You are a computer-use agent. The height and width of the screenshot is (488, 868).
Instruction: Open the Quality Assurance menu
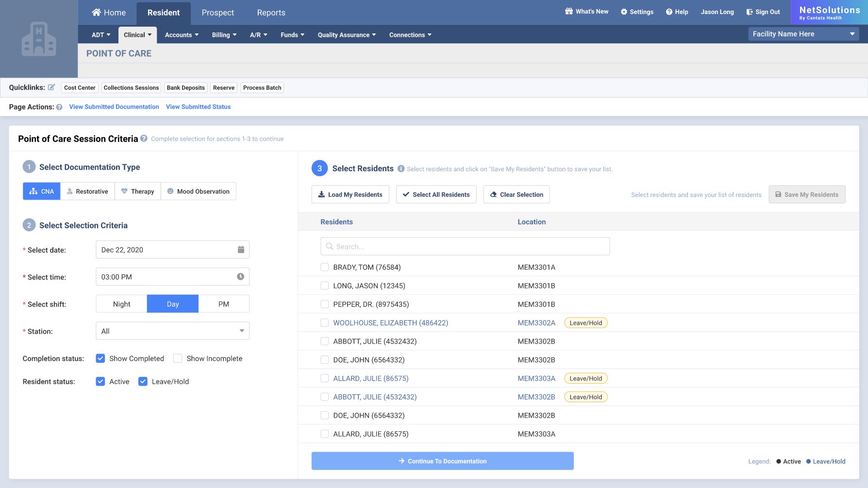point(346,34)
